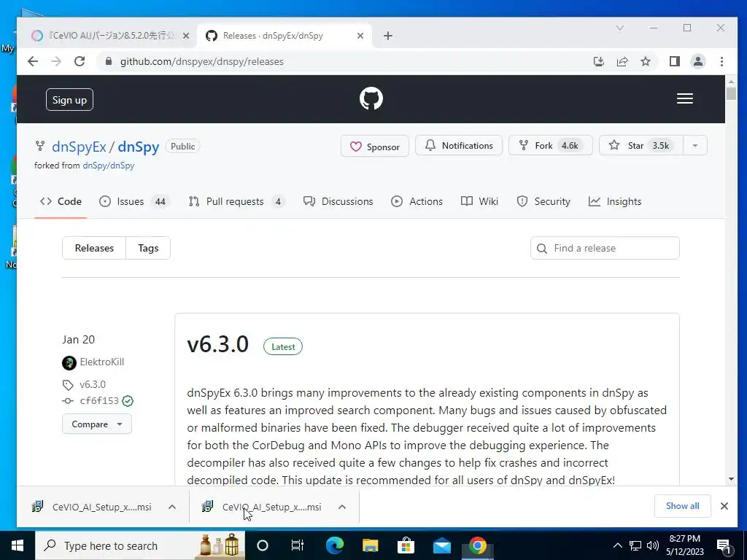Screen dimensions: 747x560
Task: Show all downloads
Action: tap(683, 506)
